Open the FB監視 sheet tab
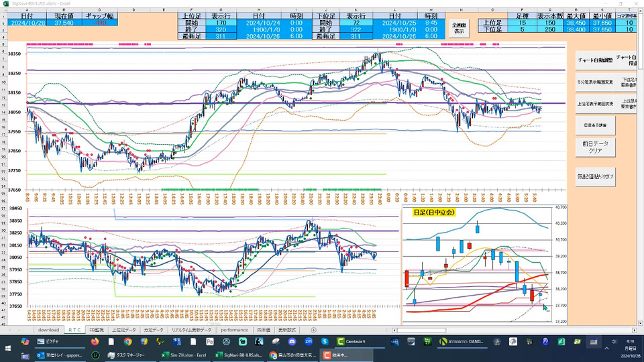Viewport: 644px width, 362px height. click(x=97, y=330)
